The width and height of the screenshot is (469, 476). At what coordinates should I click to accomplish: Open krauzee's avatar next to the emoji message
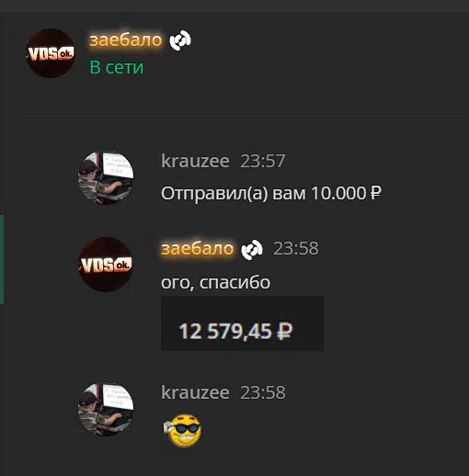tap(106, 410)
